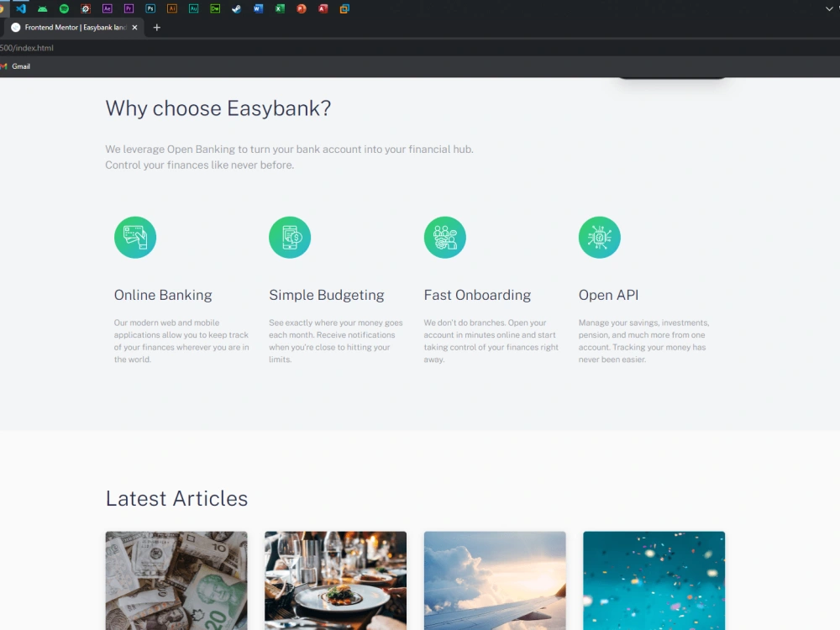Launch Adobe Audition from the taskbar

coord(193,8)
